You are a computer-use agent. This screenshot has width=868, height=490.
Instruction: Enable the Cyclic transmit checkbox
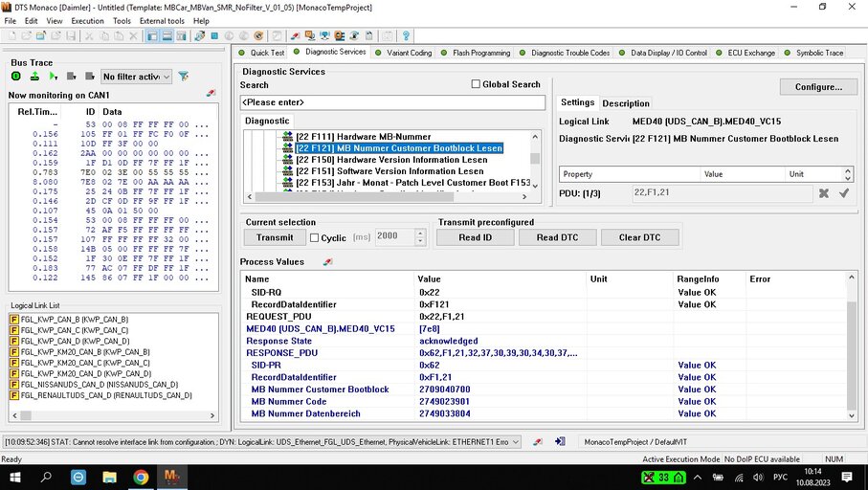point(315,237)
